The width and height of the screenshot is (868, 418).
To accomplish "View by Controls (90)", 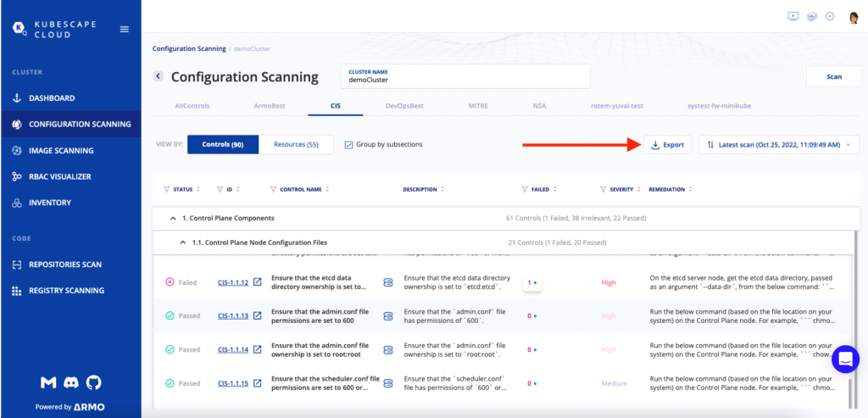I will tap(223, 144).
